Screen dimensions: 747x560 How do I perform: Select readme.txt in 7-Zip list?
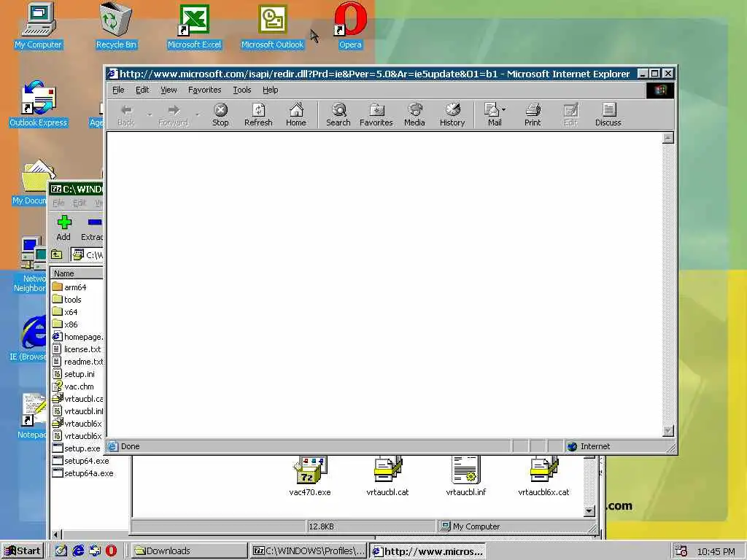pos(77,362)
